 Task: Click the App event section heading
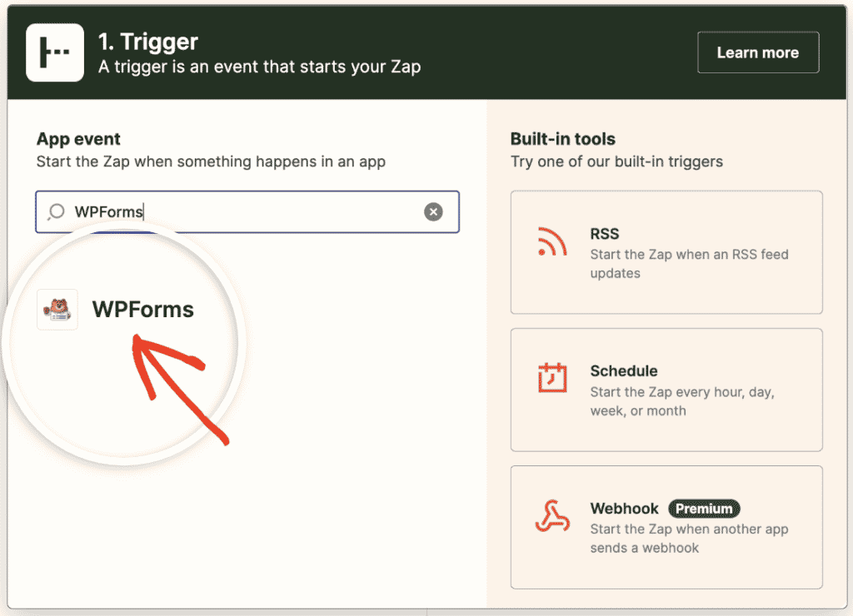[x=79, y=139]
